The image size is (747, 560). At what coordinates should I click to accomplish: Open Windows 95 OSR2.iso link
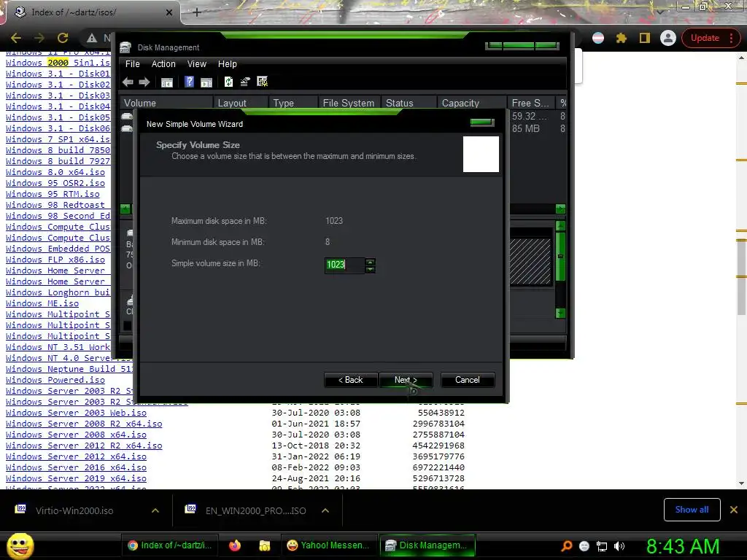coord(55,183)
